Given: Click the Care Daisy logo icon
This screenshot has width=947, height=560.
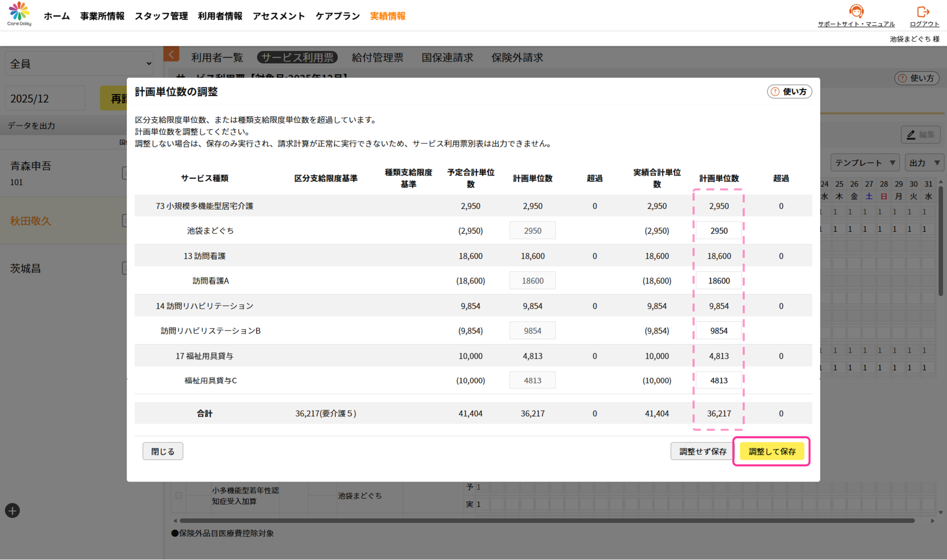Looking at the screenshot, I should click(x=19, y=12).
